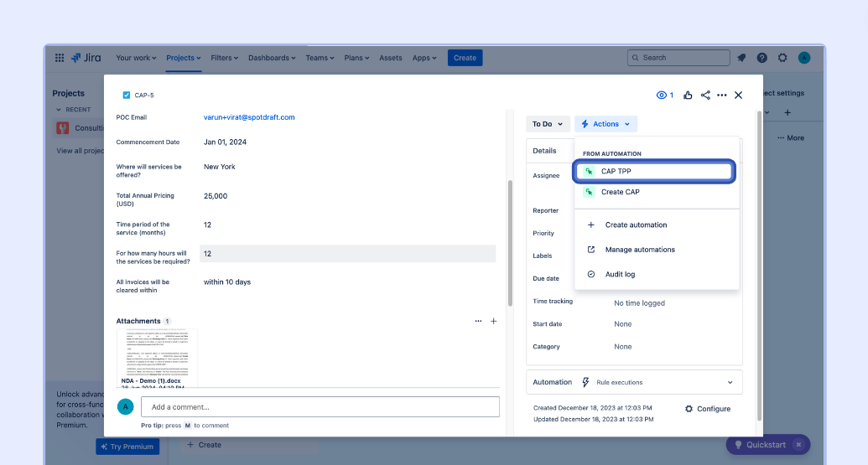This screenshot has height=465, width=868.
Task: Open the NDA - Demo (1).docx attachment thumbnail
Action: click(157, 359)
